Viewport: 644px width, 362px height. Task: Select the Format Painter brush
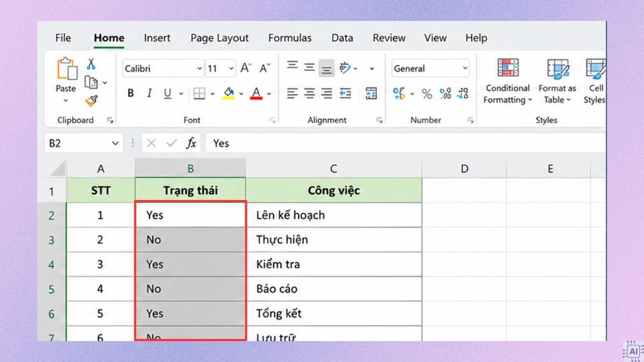point(91,100)
